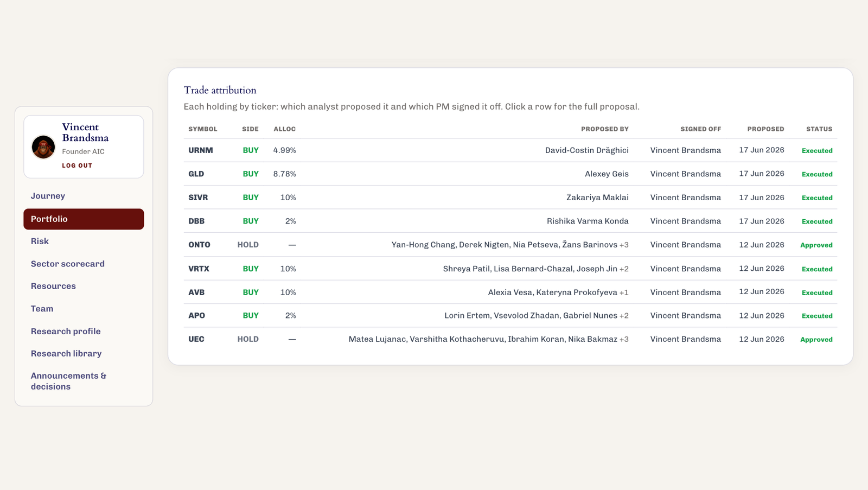Screen dimensions: 868x490
Task: Click the PROPOSED BY column header
Action: pos(605,129)
